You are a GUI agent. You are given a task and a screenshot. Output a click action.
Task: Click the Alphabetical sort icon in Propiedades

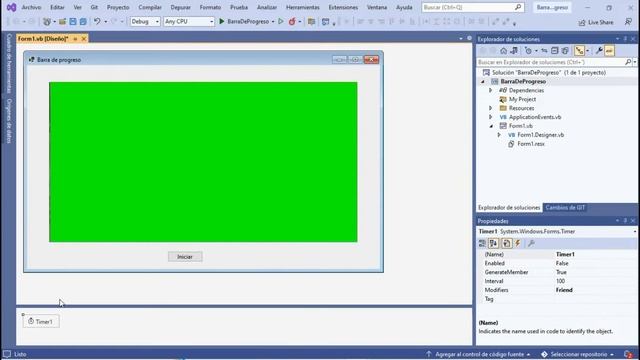click(x=493, y=244)
